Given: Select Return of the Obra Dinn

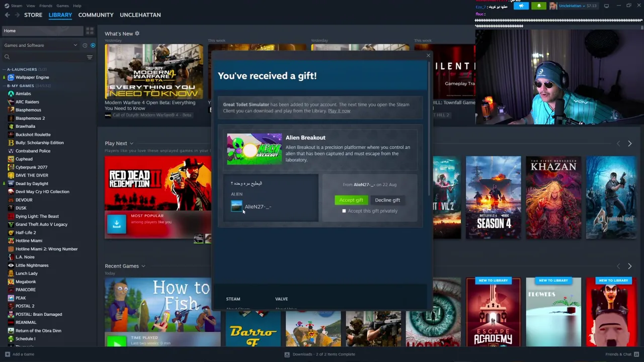Looking at the screenshot, I should point(38,331).
